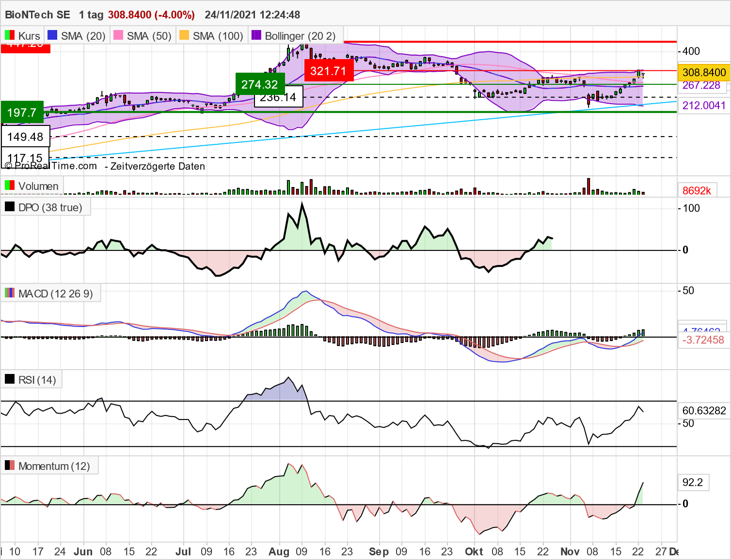
Task: Click the blue SMA (20) legend icon
Action: (x=51, y=35)
